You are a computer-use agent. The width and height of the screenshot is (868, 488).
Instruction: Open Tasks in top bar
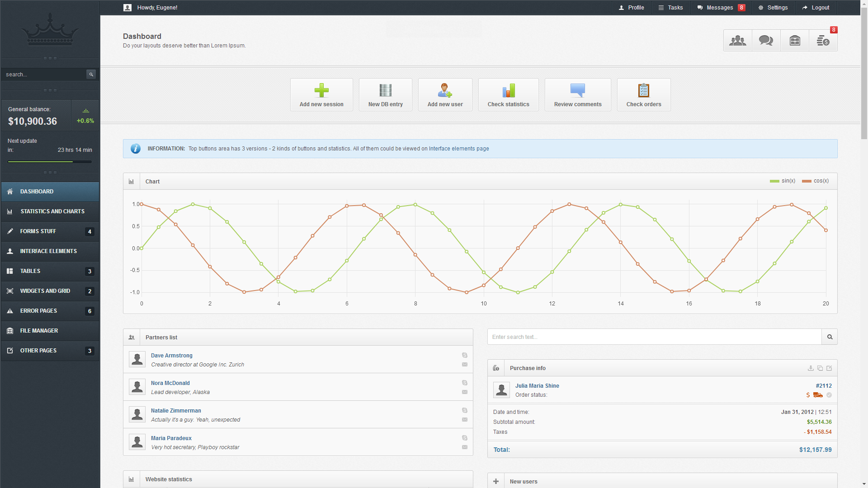(671, 8)
